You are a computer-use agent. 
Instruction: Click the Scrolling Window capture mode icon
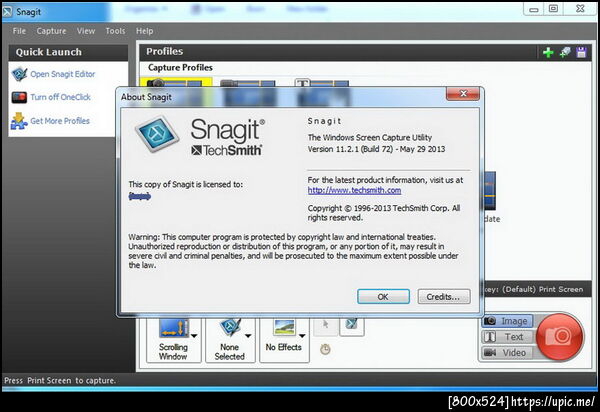tap(174, 328)
